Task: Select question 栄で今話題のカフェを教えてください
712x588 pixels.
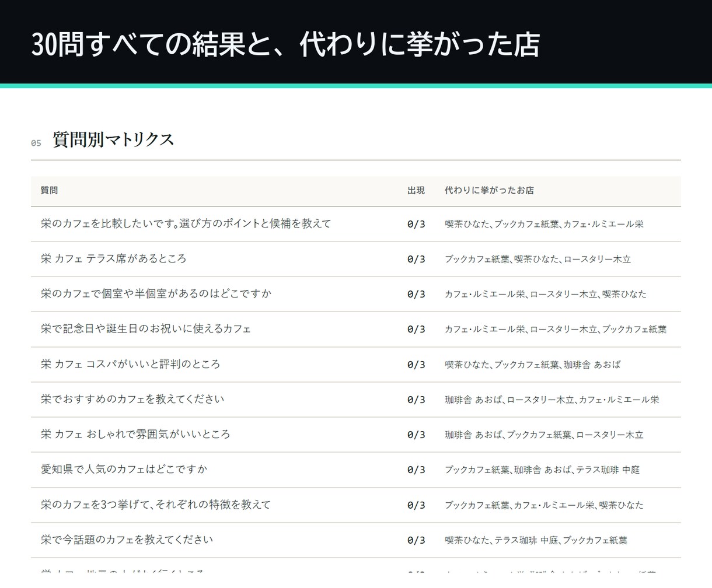Action: coord(127,540)
